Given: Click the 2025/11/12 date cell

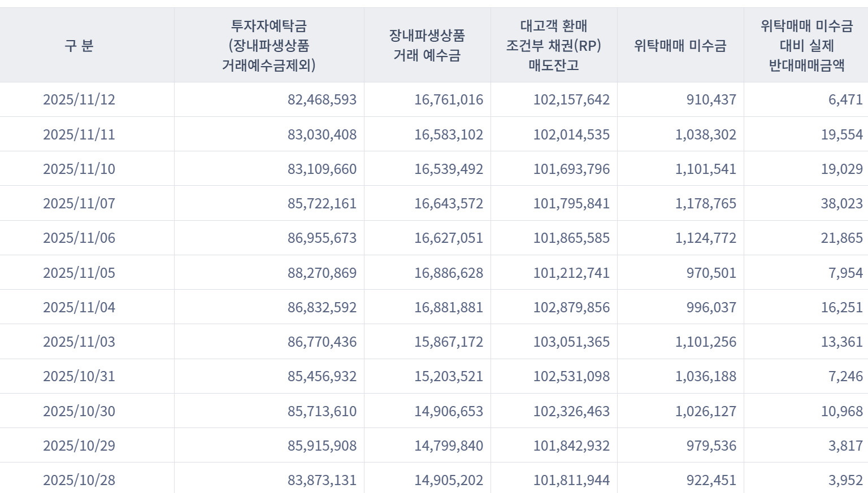Looking at the screenshot, I should (79, 100).
